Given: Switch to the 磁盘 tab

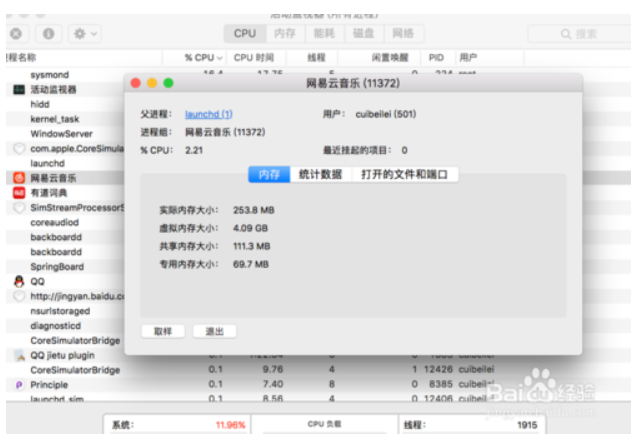Looking at the screenshot, I should [363, 34].
